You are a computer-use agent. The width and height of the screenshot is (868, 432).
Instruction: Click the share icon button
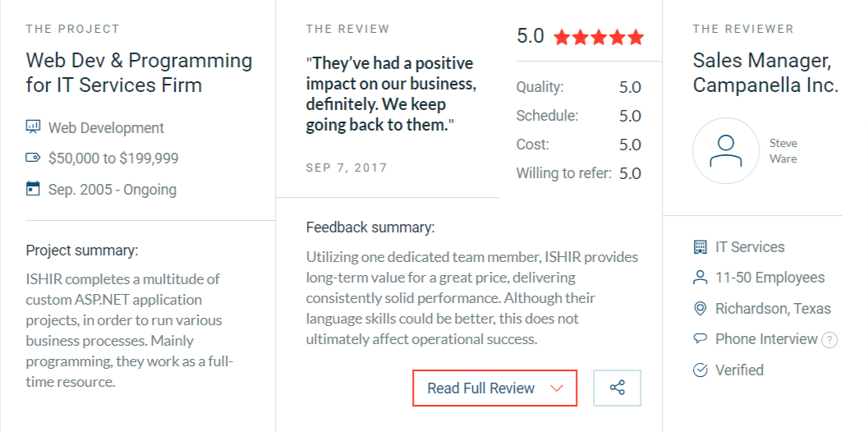coord(617,388)
